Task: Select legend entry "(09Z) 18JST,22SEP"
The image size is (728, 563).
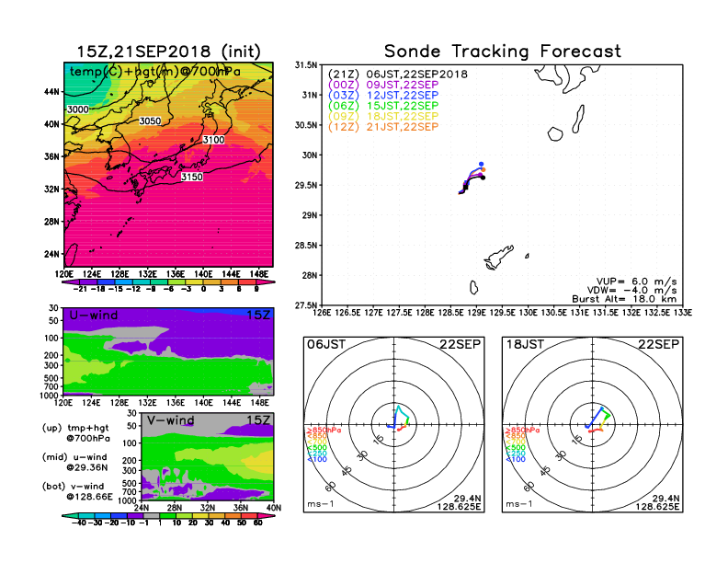Action: (383, 116)
